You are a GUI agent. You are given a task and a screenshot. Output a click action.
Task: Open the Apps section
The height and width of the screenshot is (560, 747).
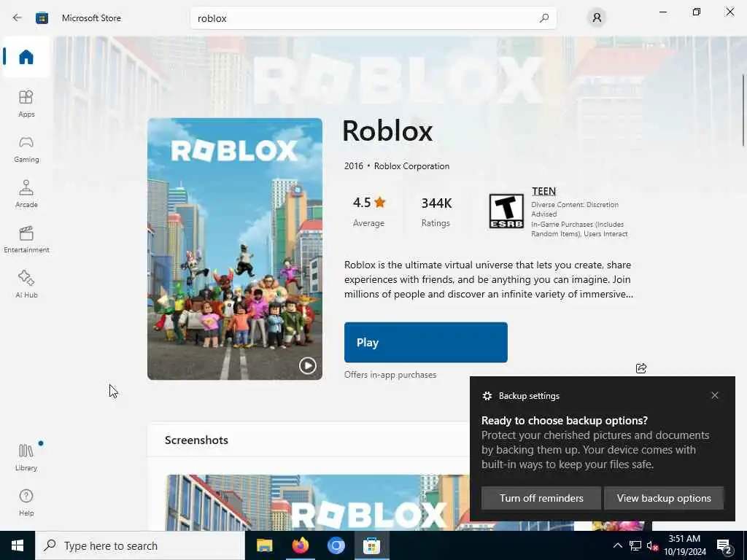coord(26,104)
